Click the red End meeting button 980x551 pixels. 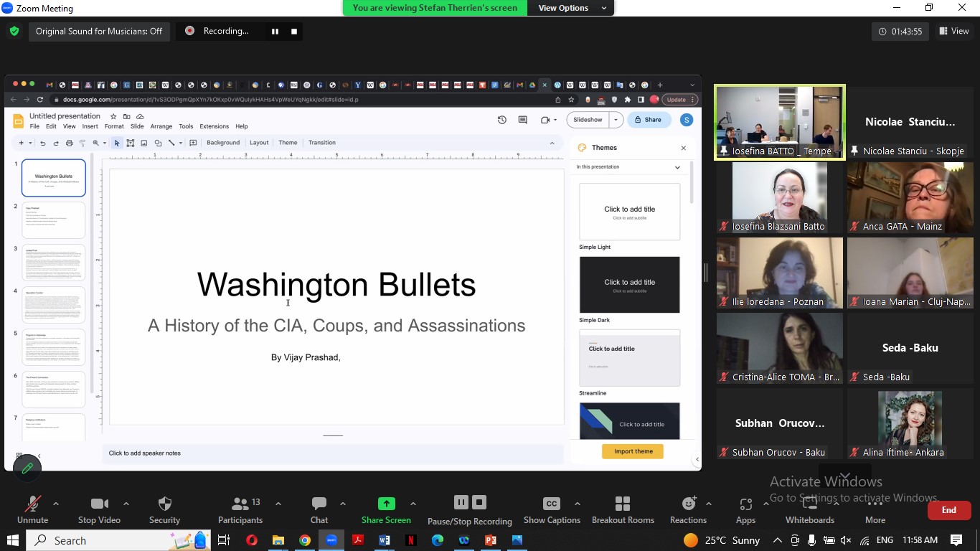[x=948, y=510]
